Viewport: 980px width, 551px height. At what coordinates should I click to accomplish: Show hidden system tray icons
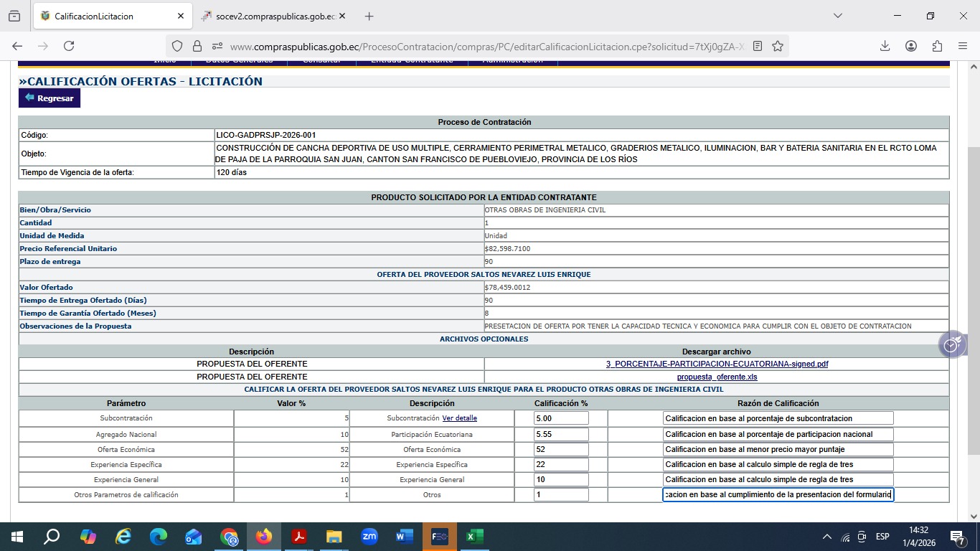(826, 537)
